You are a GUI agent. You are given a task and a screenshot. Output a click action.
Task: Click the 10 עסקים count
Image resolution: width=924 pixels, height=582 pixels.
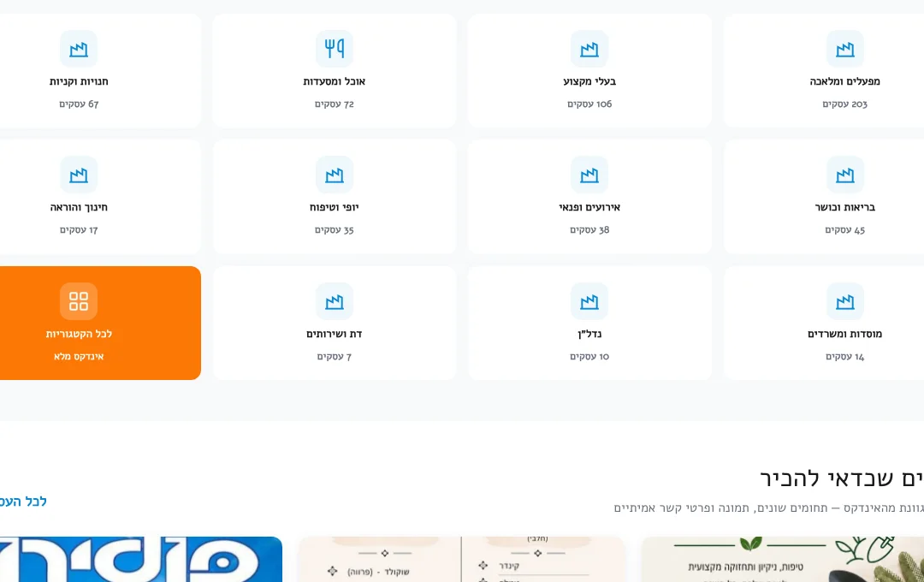[x=589, y=356]
